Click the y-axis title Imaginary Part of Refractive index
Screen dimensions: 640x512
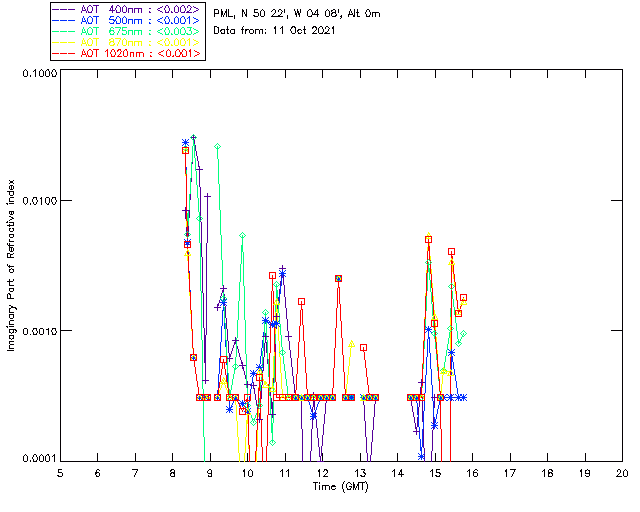(11, 265)
